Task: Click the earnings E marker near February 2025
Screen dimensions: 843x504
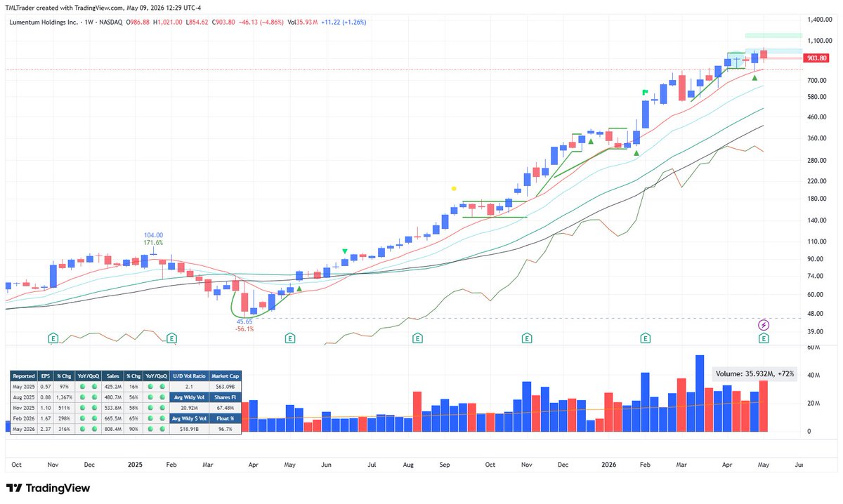Action: (171, 338)
